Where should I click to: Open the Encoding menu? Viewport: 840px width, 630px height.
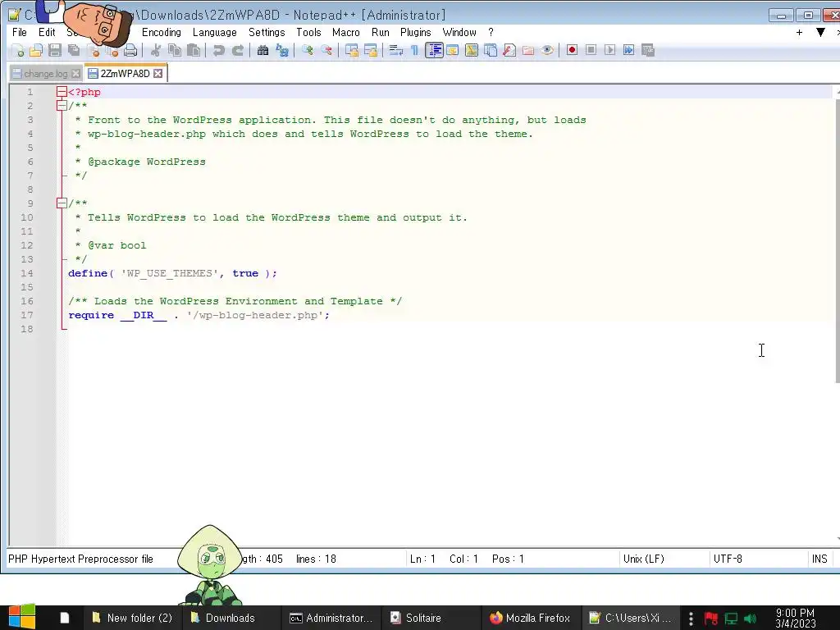point(162,33)
